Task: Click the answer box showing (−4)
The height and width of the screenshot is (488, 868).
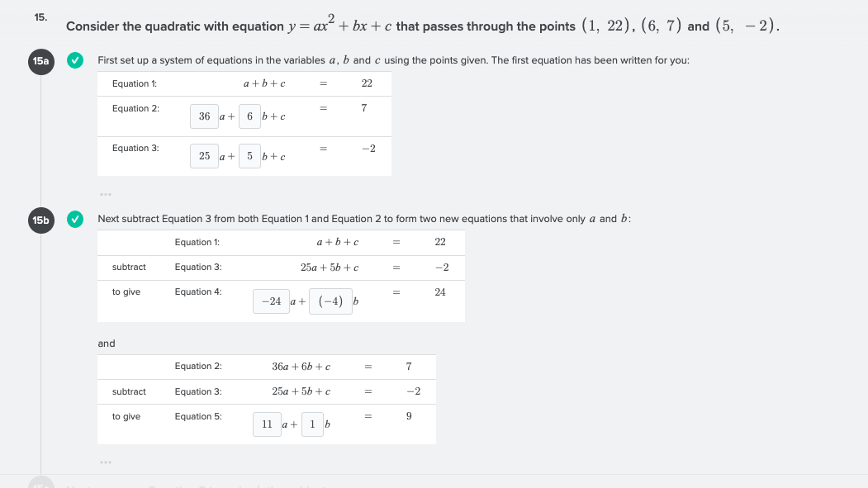Action: click(x=330, y=301)
